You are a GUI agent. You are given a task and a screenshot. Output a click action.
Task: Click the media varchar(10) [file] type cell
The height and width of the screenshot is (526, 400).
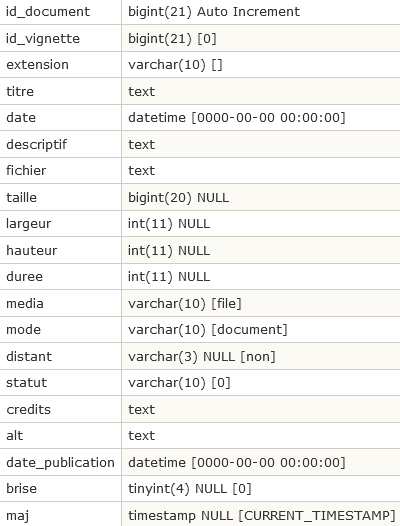click(261, 303)
